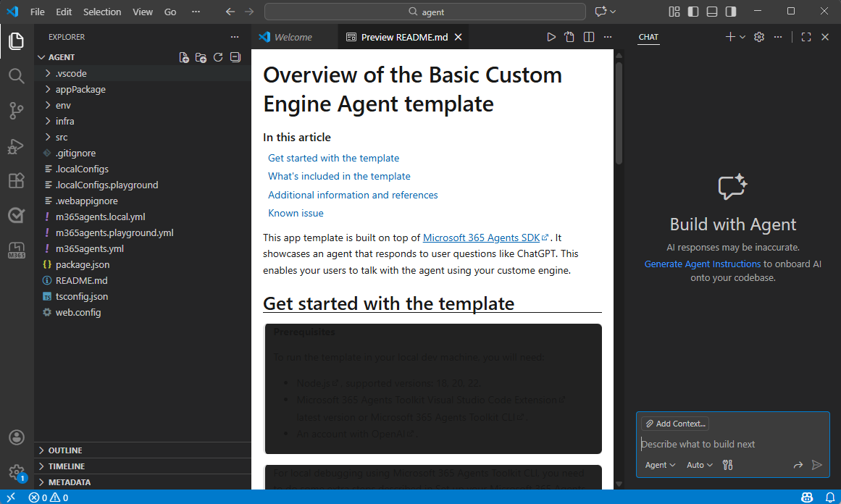This screenshot has height=504, width=841.
Task: Open Source Control view
Action: [x=16, y=111]
